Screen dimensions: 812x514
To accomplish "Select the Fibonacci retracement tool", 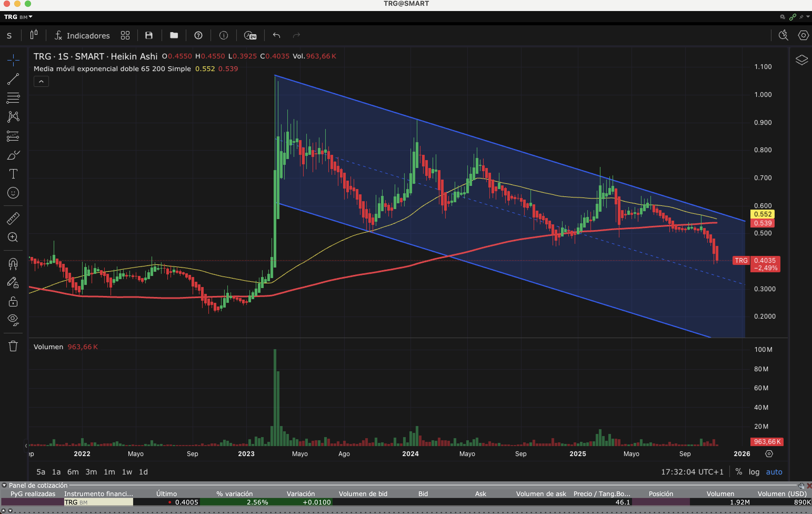I will [x=13, y=98].
